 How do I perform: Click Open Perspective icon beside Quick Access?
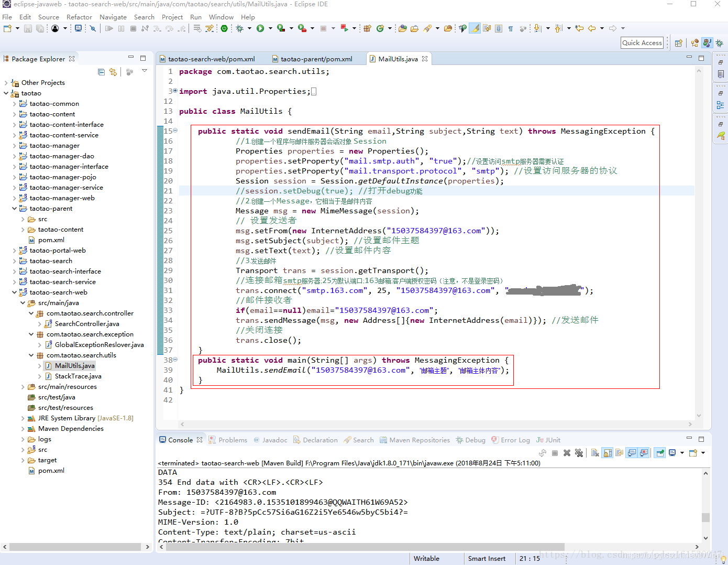click(x=679, y=43)
